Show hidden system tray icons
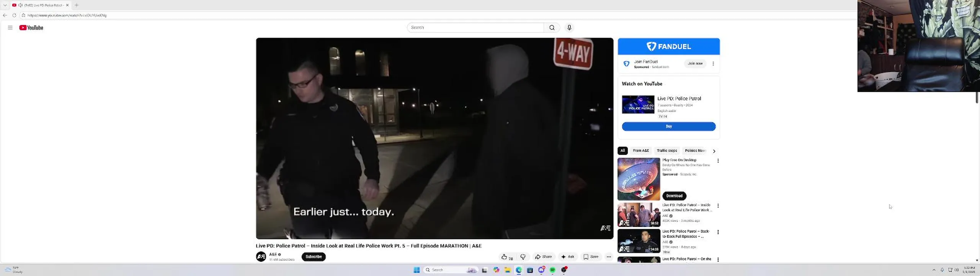Viewport: 980px width, 276px height. tap(934, 270)
